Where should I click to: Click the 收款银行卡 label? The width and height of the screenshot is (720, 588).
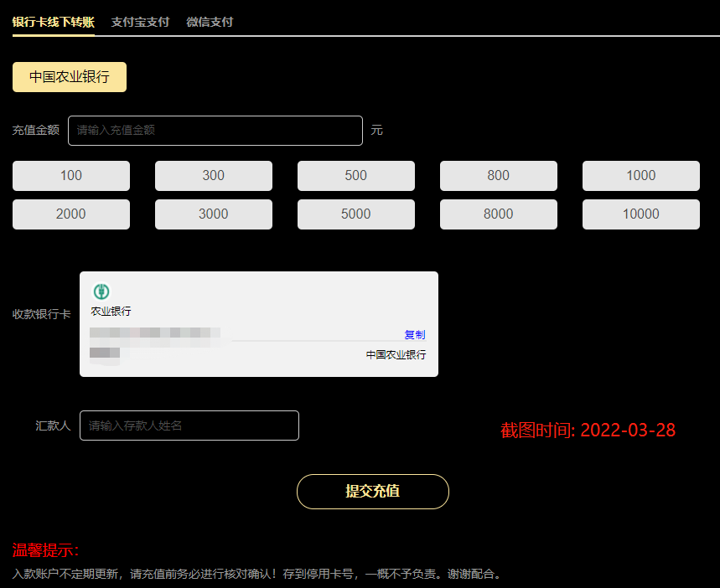41,314
